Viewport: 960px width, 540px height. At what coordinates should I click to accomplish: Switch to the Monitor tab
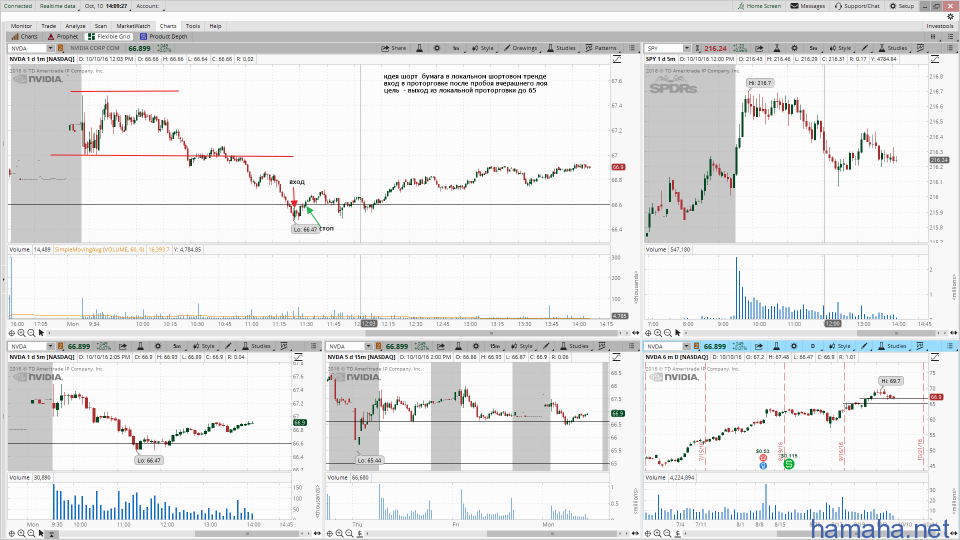(21, 26)
